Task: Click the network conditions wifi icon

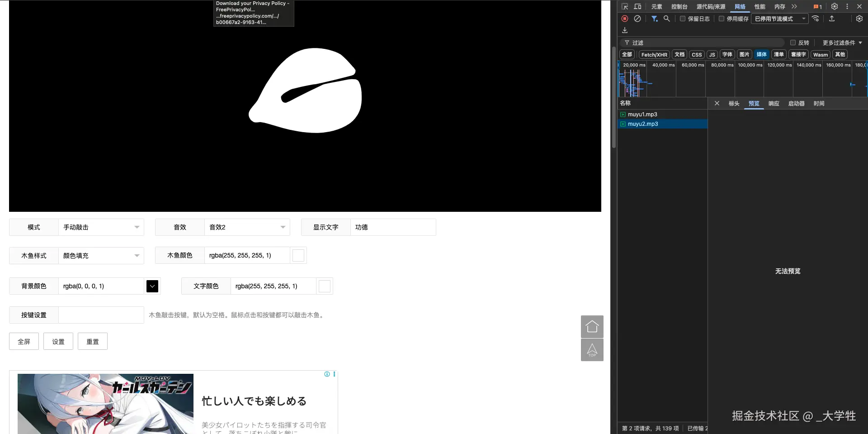Action: tap(816, 19)
